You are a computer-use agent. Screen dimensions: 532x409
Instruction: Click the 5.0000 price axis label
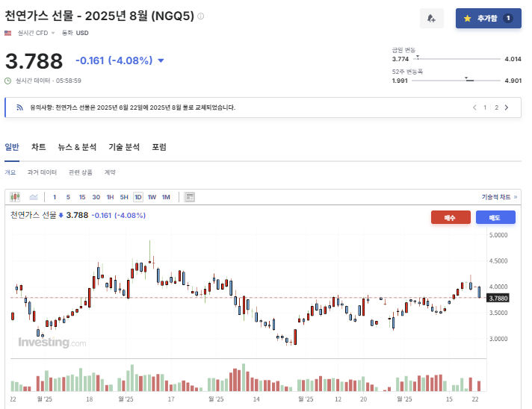point(498,235)
